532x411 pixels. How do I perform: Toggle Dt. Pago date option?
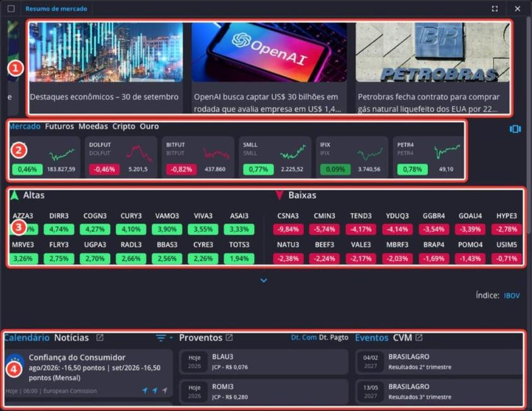pos(334,337)
